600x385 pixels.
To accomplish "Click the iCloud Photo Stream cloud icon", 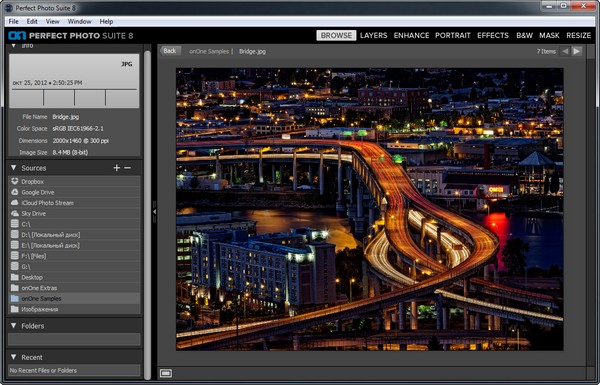I will pyautogui.click(x=15, y=203).
